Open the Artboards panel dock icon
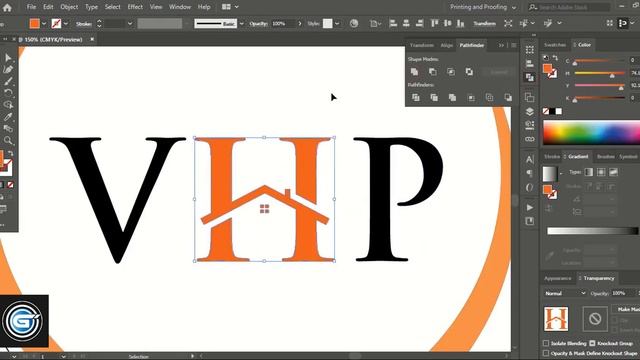The width and height of the screenshot is (640, 360). 530,98
